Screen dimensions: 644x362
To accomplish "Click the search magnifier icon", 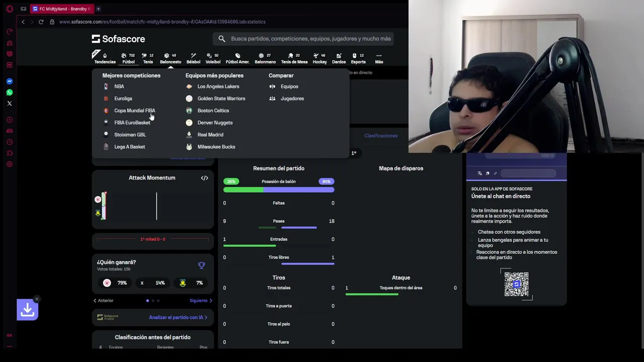I will 222,39.
